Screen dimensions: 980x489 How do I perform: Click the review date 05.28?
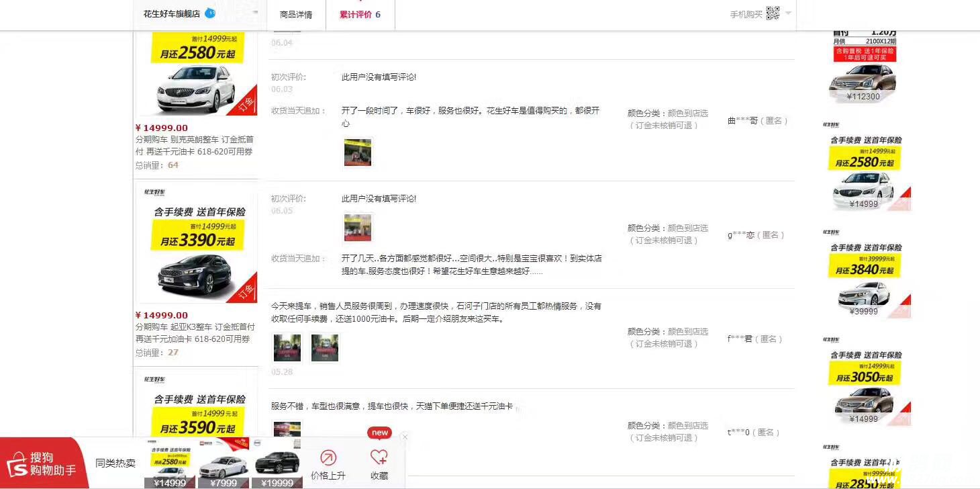(282, 371)
